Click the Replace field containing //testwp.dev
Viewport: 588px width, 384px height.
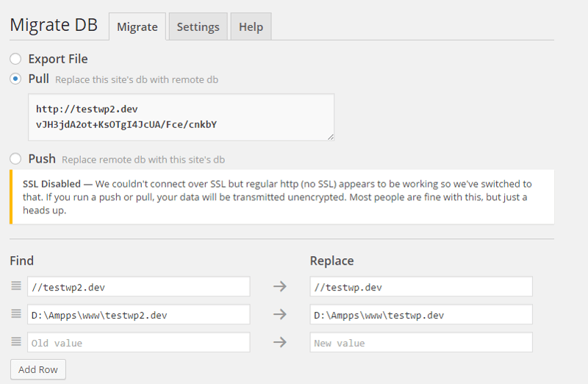point(421,286)
